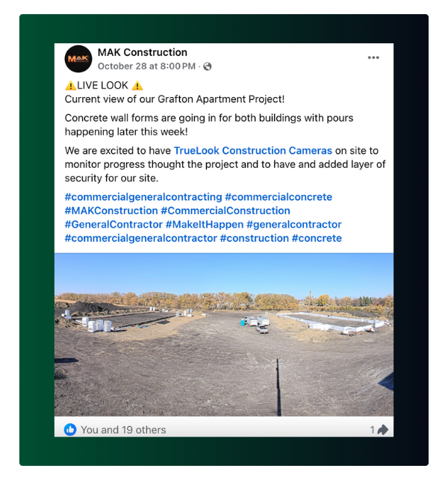Click the globe public audience icon
This screenshot has height=480, width=448.
click(x=208, y=66)
